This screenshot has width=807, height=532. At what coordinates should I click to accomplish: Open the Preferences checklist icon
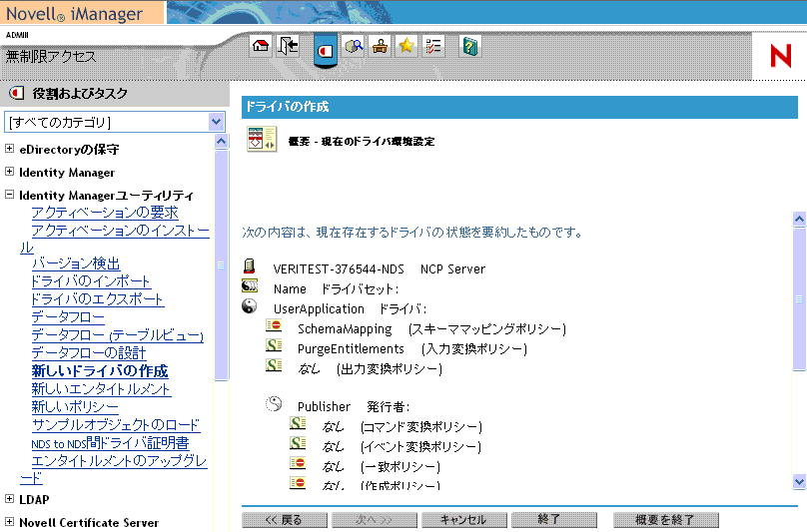coord(433,46)
